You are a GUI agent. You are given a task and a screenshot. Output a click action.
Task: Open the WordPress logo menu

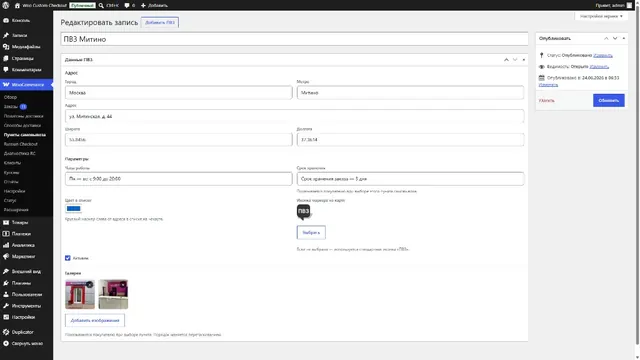point(6,5)
